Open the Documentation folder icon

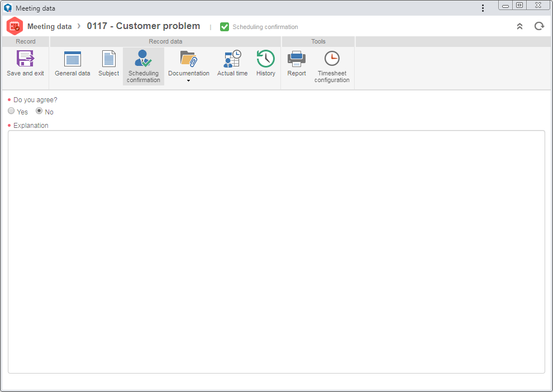(x=189, y=59)
